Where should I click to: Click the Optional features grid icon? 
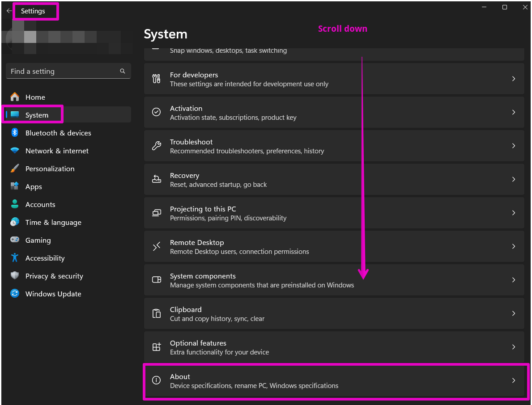click(157, 347)
